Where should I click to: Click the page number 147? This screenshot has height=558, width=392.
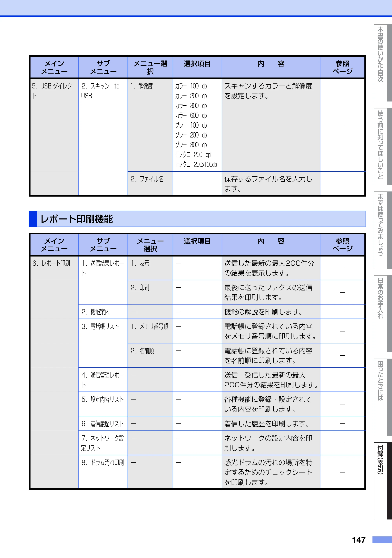[359, 540]
